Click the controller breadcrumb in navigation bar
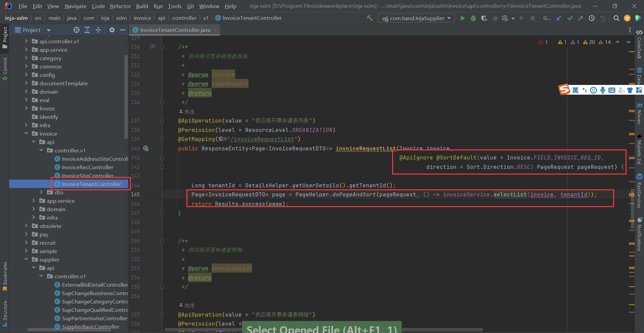 (184, 18)
